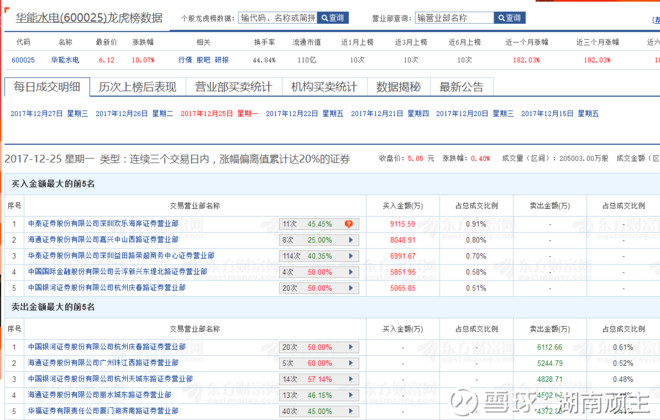Click the 查询 button beside the 营业部 search field

pyautogui.click(x=508, y=18)
